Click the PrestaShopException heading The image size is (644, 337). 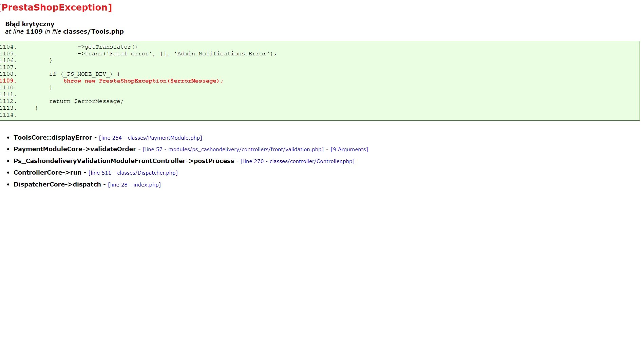(x=56, y=7)
